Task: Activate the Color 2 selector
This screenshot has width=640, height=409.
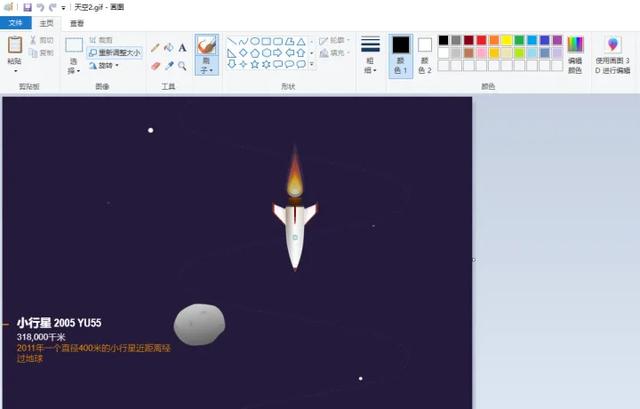Action: (424, 55)
